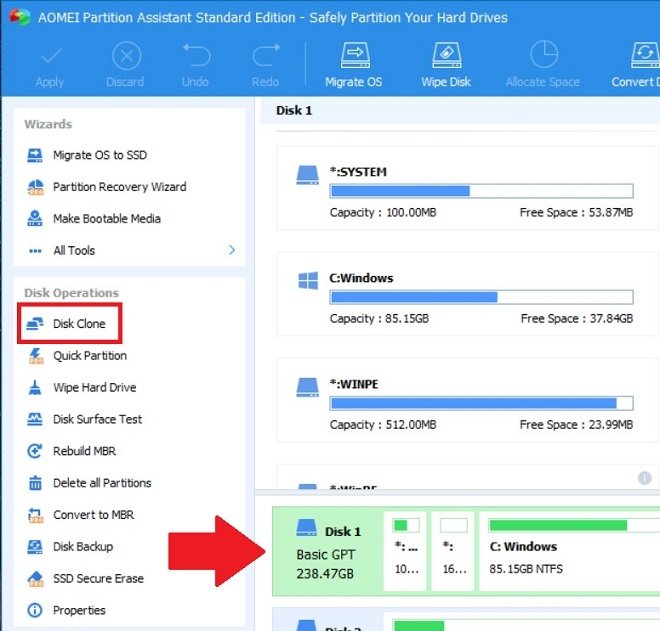Viewport: 660px width, 631px height.
Task: Select the 16... partition in disk map
Action: tap(454, 551)
